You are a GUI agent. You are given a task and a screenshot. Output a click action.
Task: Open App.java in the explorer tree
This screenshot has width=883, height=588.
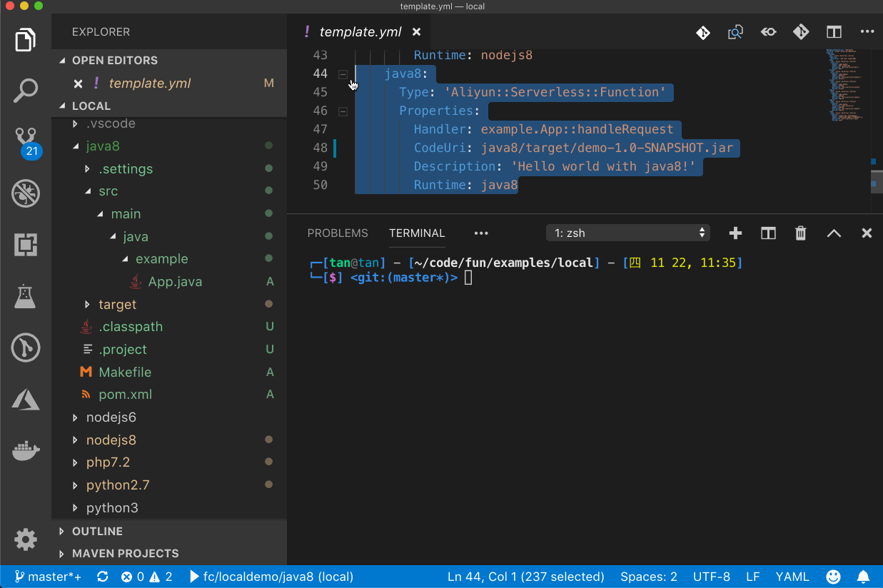(x=175, y=282)
